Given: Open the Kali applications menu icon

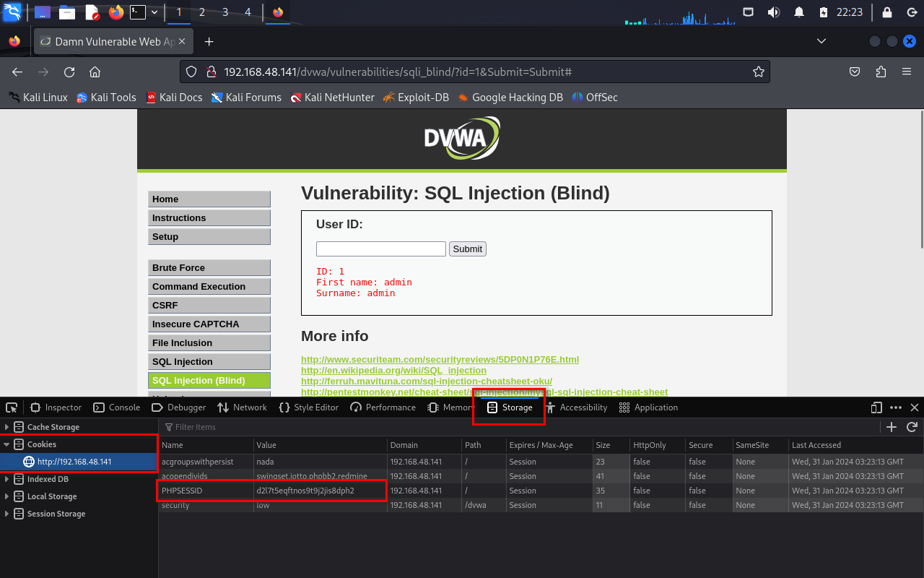Looking at the screenshot, I should click(12, 12).
